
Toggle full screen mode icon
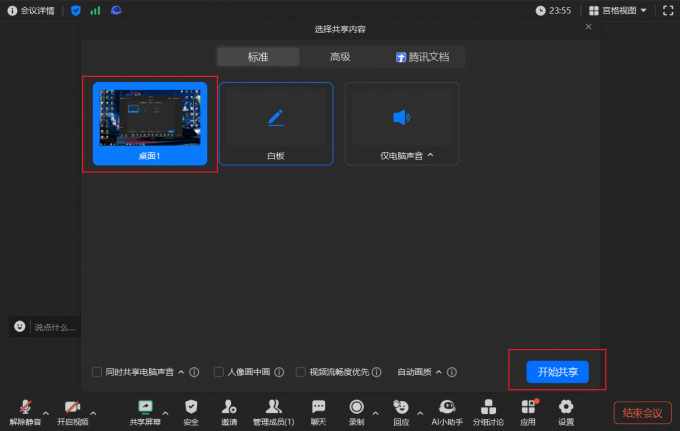pyautogui.click(x=668, y=10)
